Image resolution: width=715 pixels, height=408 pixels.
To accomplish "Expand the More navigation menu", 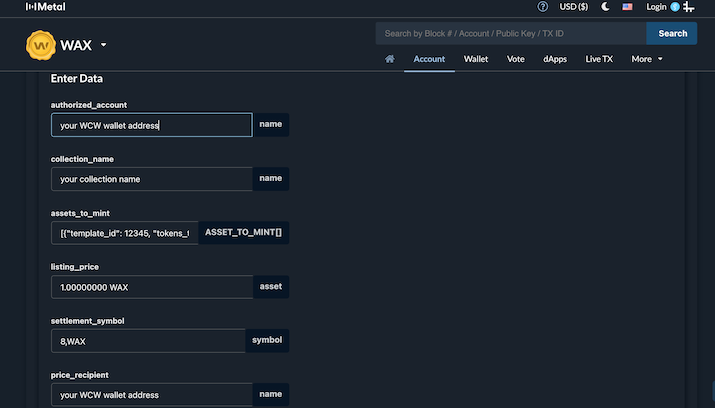I will 647,59.
